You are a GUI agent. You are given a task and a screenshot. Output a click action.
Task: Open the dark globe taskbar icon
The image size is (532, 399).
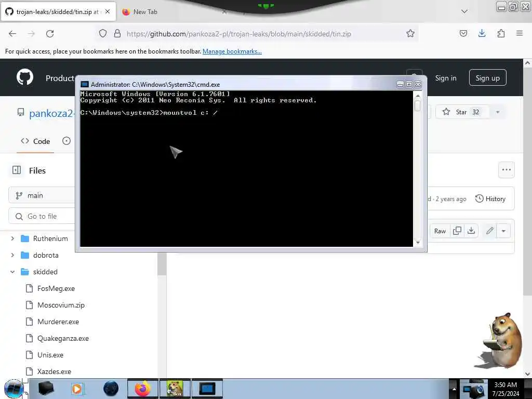[111, 389]
